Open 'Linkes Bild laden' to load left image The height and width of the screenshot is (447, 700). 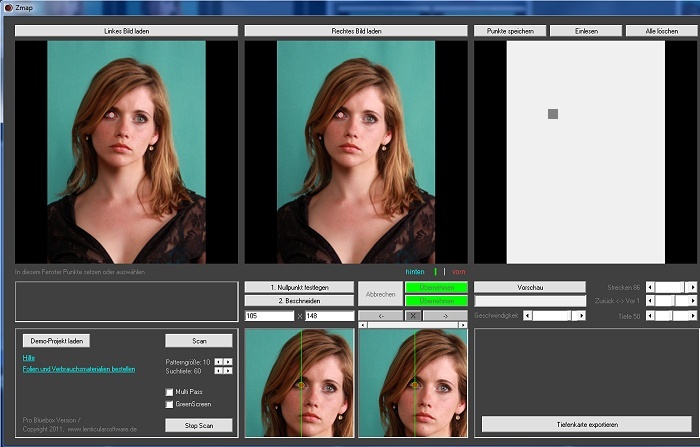pyautogui.click(x=126, y=31)
